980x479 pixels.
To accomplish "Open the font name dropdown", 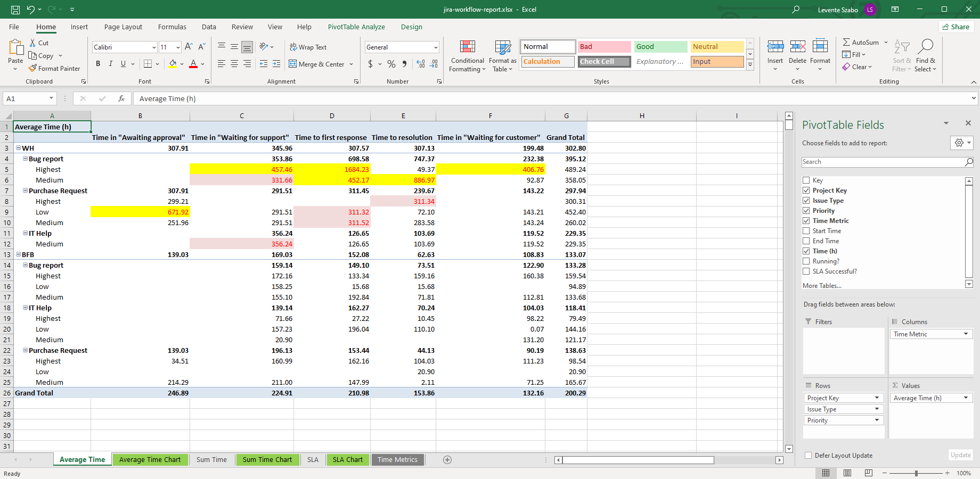I will [x=154, y=47].
